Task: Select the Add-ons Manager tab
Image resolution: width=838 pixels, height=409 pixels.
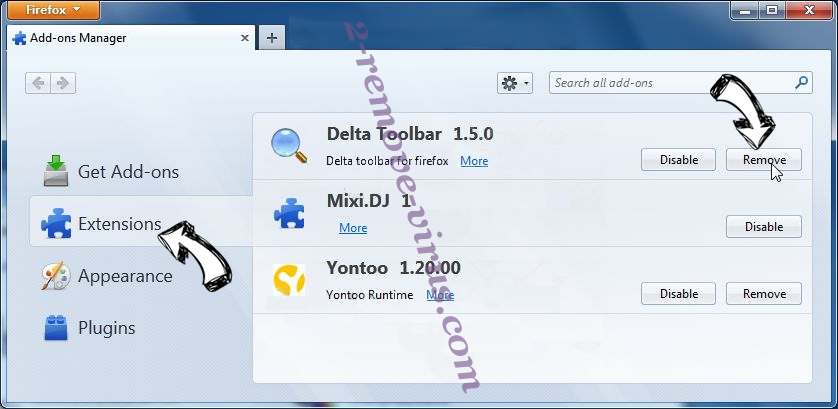Action: pos(130,38)
